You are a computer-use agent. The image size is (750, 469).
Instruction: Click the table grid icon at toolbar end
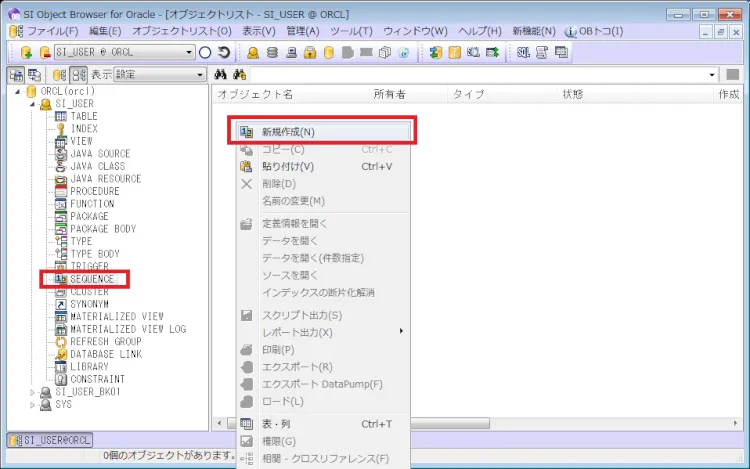point(561,52)
